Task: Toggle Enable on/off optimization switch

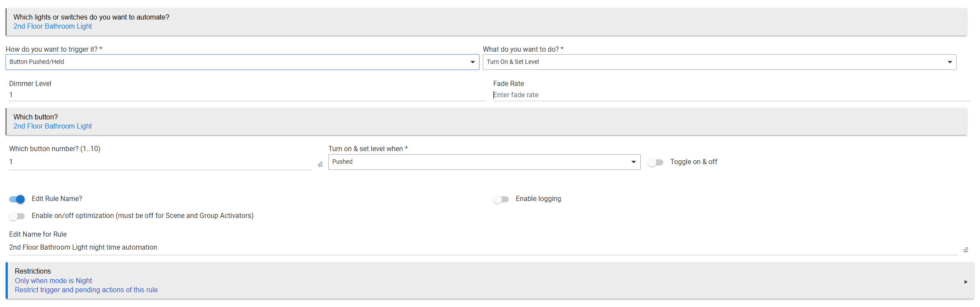Action: [17, 216]
